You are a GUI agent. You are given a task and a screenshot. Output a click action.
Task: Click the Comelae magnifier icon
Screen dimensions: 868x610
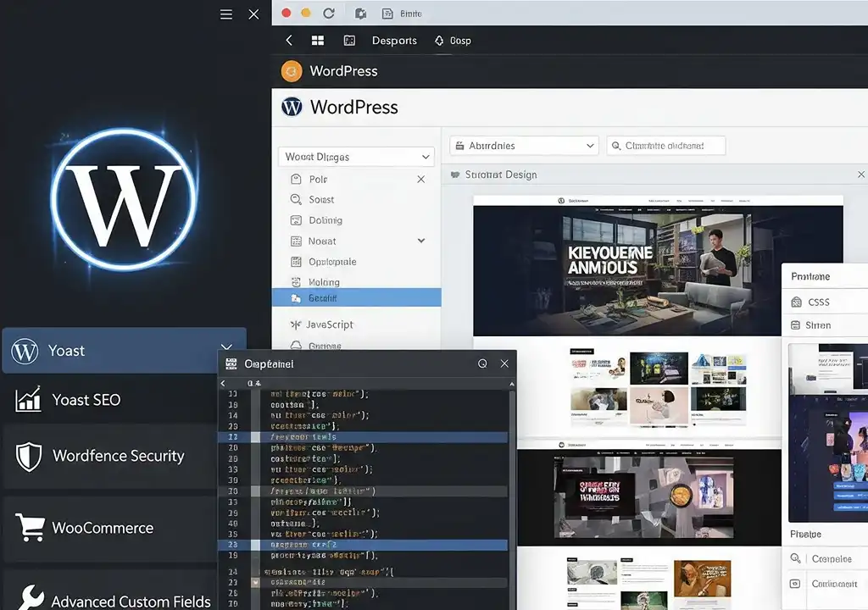click(x=795, y=558)
